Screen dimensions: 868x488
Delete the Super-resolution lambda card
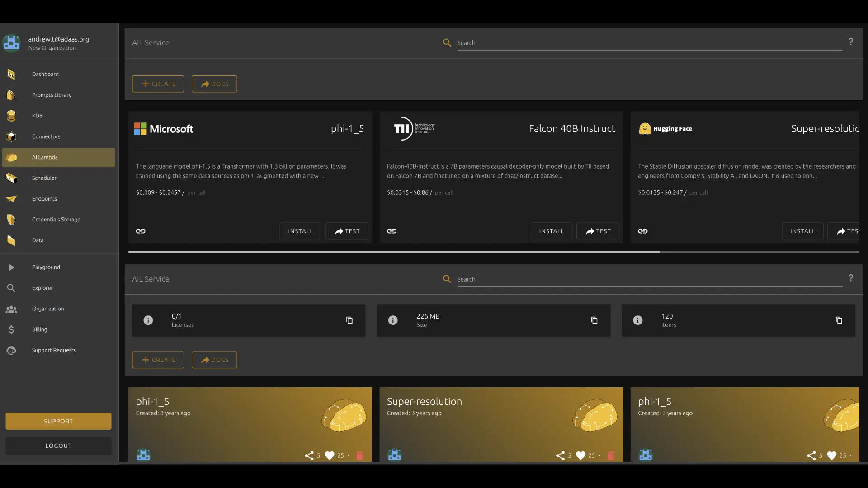pos(611,455)
